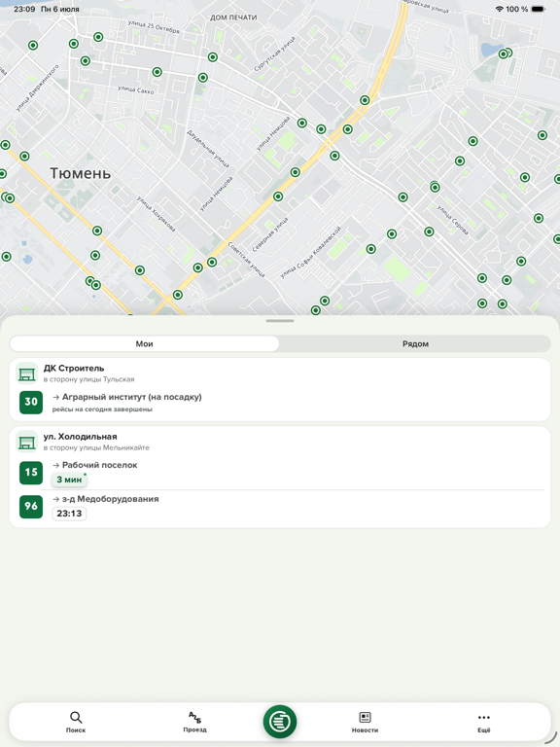Tap the battery indicator in status bar

coord(538,9)
